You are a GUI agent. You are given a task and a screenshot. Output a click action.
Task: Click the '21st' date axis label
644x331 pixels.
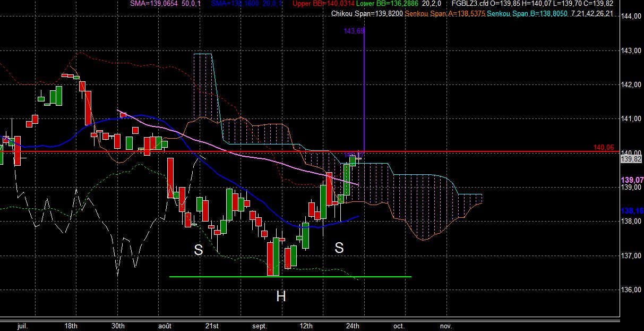coord(211,326)
